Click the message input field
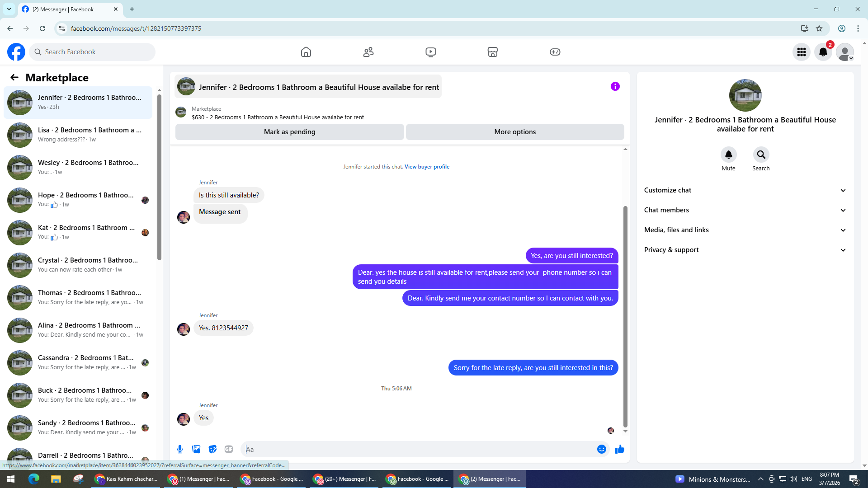The height and width of the screenshot is (488, 868). [x=420, y=449]
